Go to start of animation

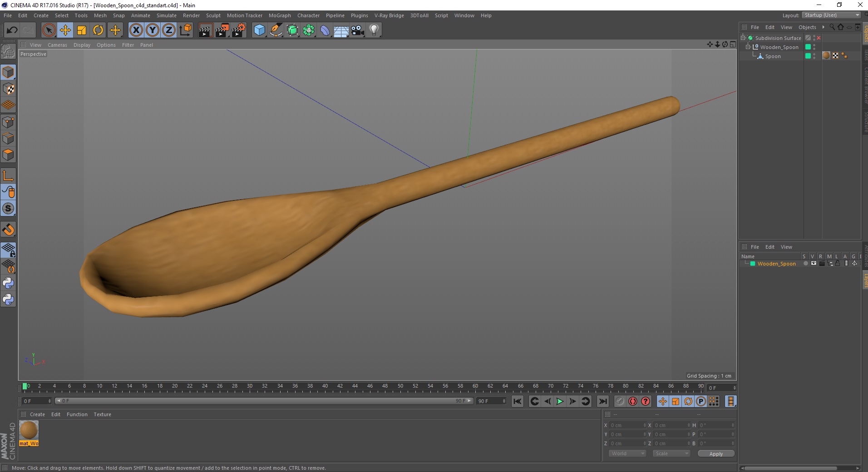click(x=518, y=401)
